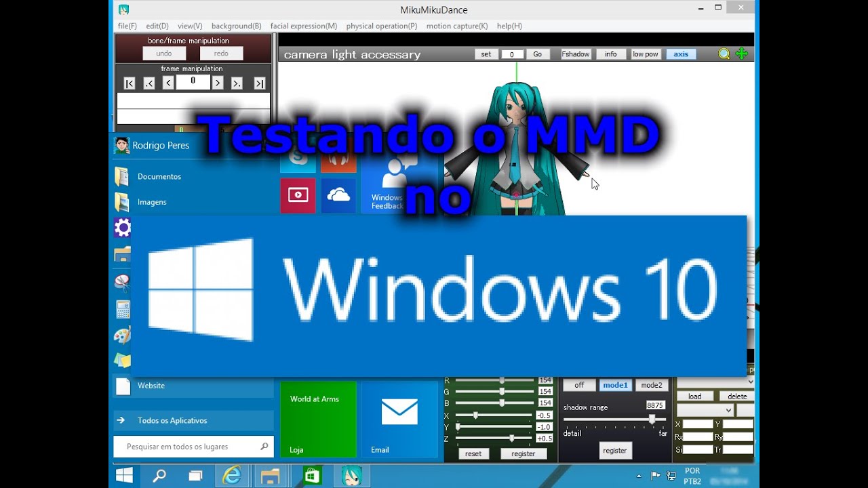Screen dimensions: 868x488
Task: Open Snipping Tool scissors icon
Action: tap(122, 282)
